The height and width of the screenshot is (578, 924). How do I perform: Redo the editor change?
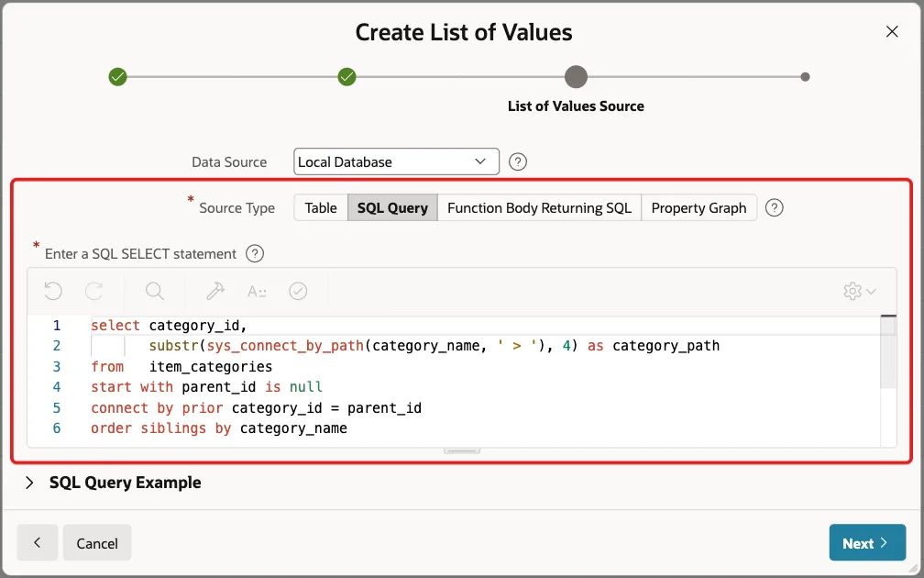[x=94, y=291]
